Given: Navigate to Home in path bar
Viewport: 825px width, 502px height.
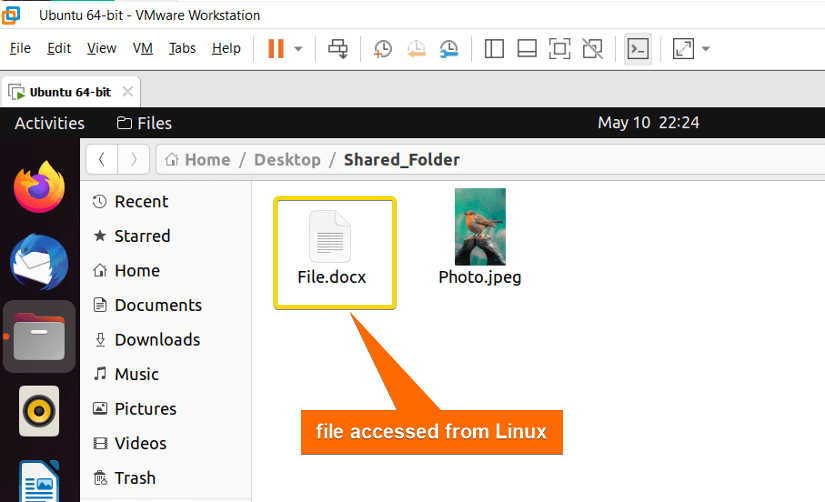Looking at the screenshot, I should pyautogui.click(x=198, y=159).
